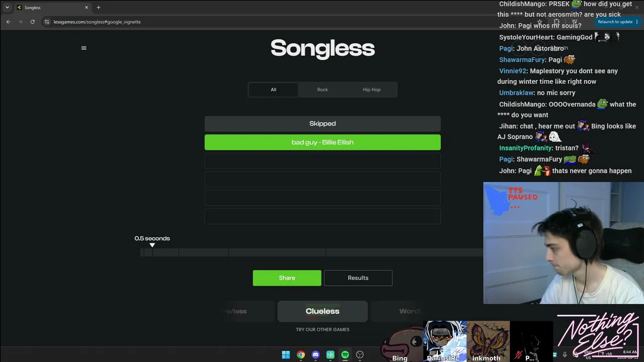Click Relaunch to update button
Screen dimensions: 644x362
click(x=615, y=22)
